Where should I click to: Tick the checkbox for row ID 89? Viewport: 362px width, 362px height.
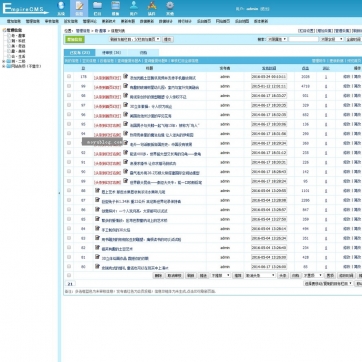[69, 181]
